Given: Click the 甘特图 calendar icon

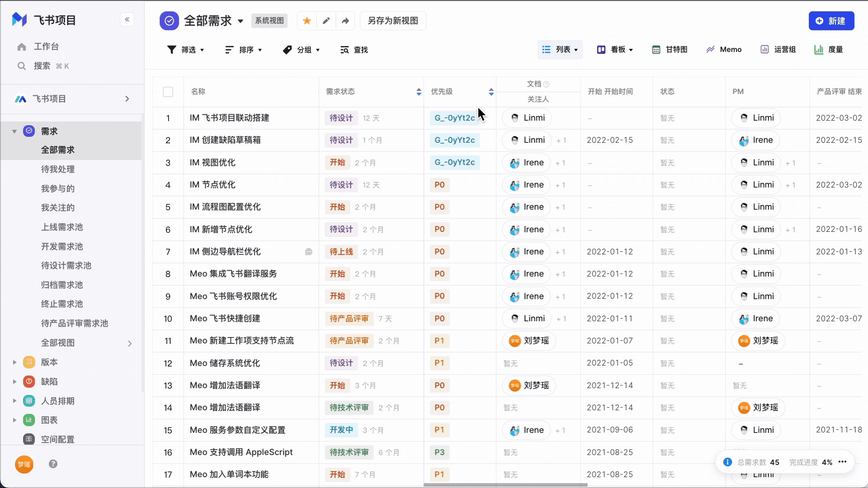Looking at the screenshot, I should point(656,50).
